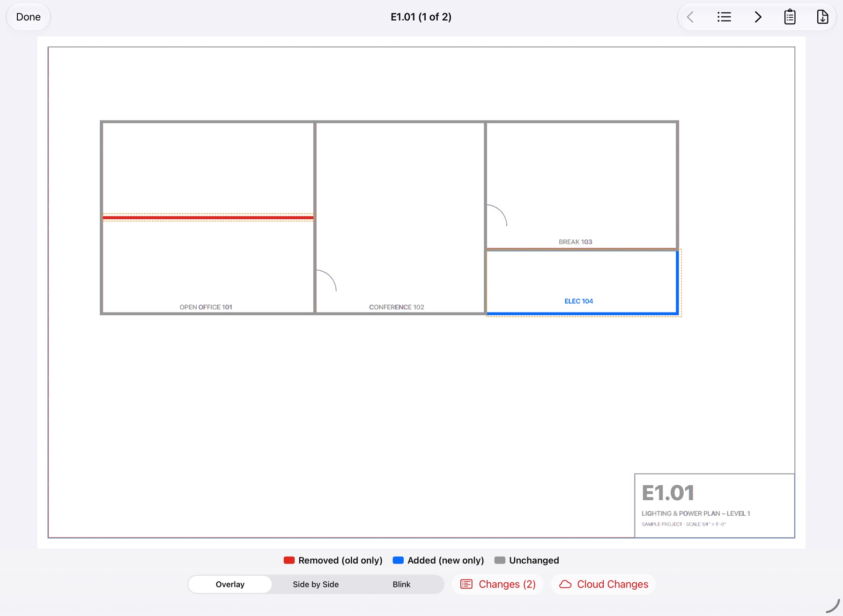843x616 pixels.
Task: Go to the next sheet arrow
Action: pos(758,17)
